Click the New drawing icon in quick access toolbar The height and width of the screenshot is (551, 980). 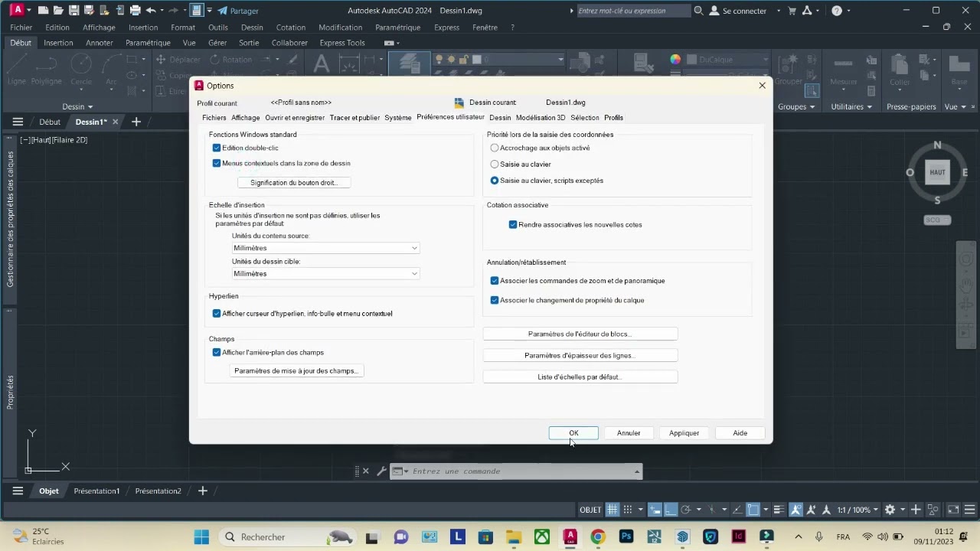pyautogui.click(x=44, y=11)
